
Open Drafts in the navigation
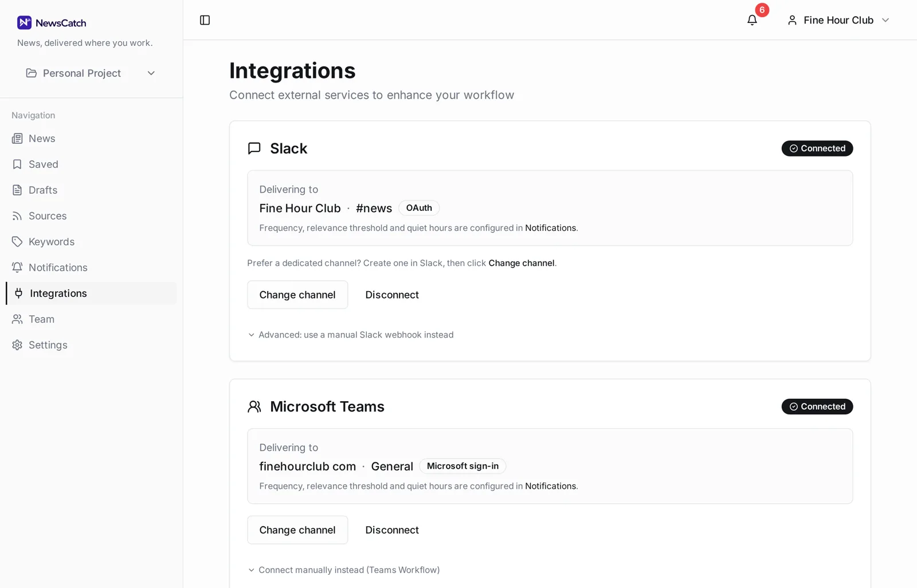point(91,190)
